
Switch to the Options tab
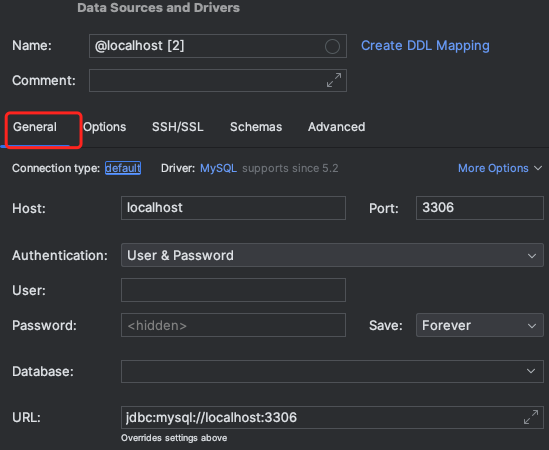(104, 127)
